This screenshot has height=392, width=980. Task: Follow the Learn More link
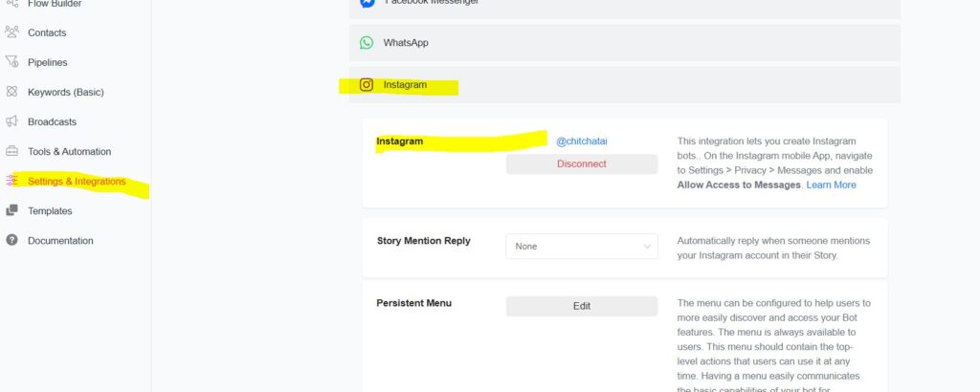coord(832,185)
